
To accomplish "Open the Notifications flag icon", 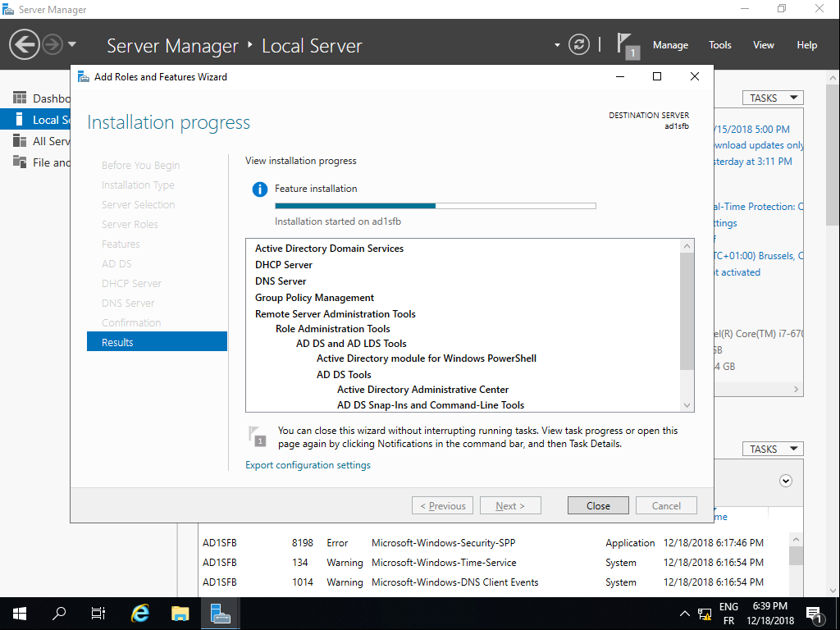I will click(627, 44).
